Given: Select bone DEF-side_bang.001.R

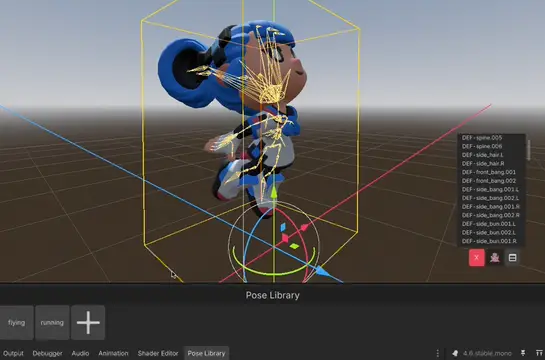Looking at the screenshot, I should (491, 206).
